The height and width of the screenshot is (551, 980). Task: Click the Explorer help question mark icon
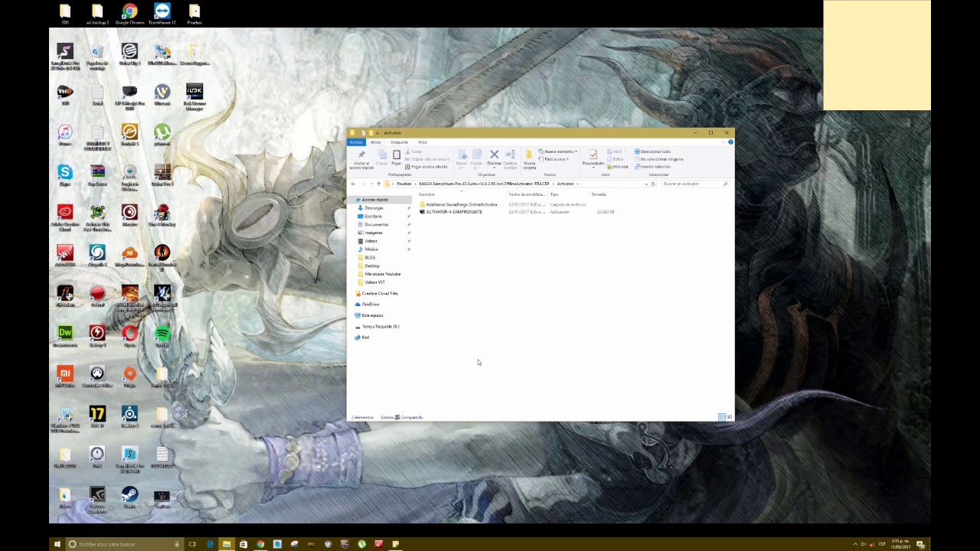[730, 142]
